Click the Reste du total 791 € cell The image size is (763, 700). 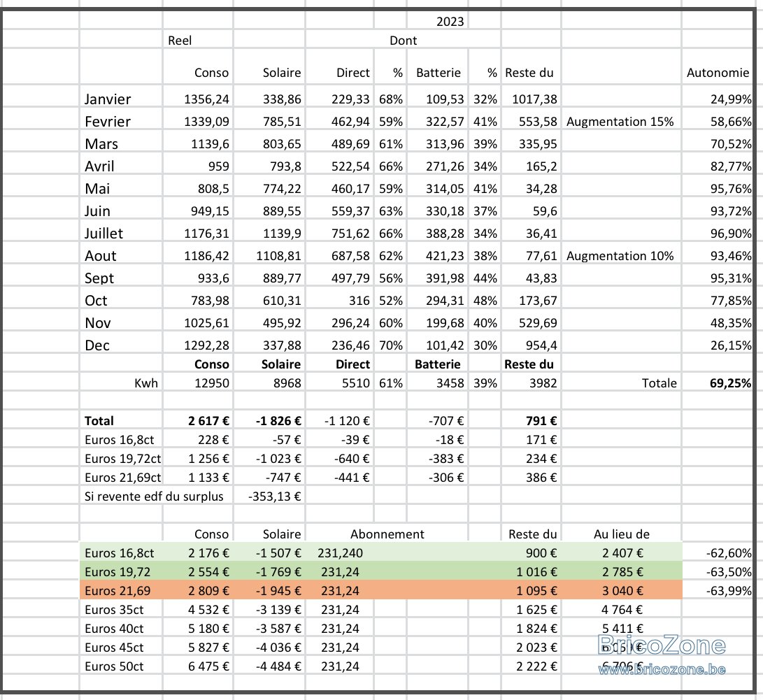coord(541,421)
